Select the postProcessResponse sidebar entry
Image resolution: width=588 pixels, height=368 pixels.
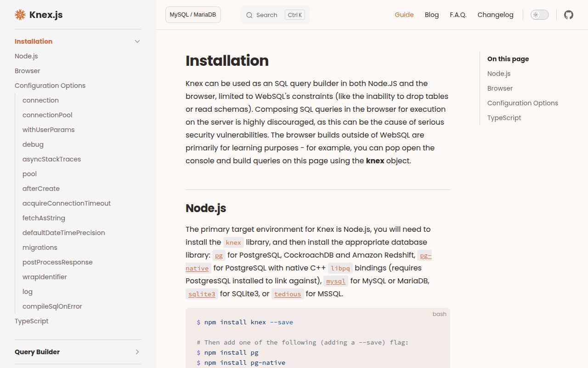point(57,262)
